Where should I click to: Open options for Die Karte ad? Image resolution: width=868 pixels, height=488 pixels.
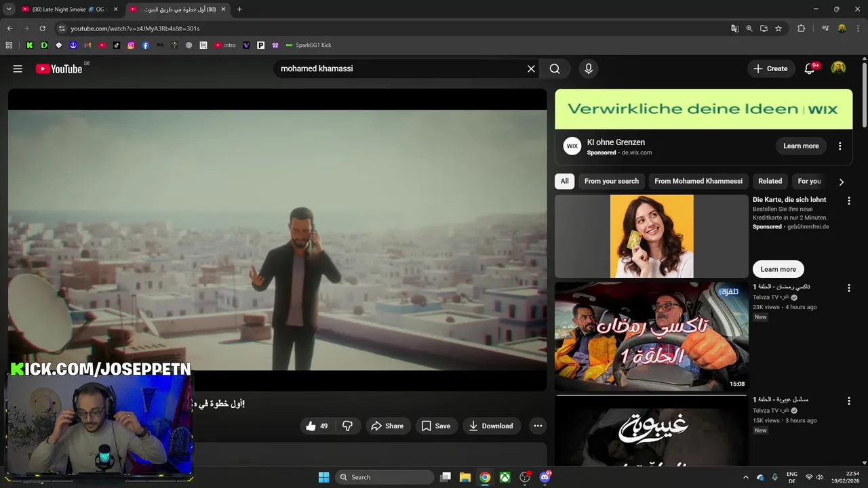click(x=848, y=201)
